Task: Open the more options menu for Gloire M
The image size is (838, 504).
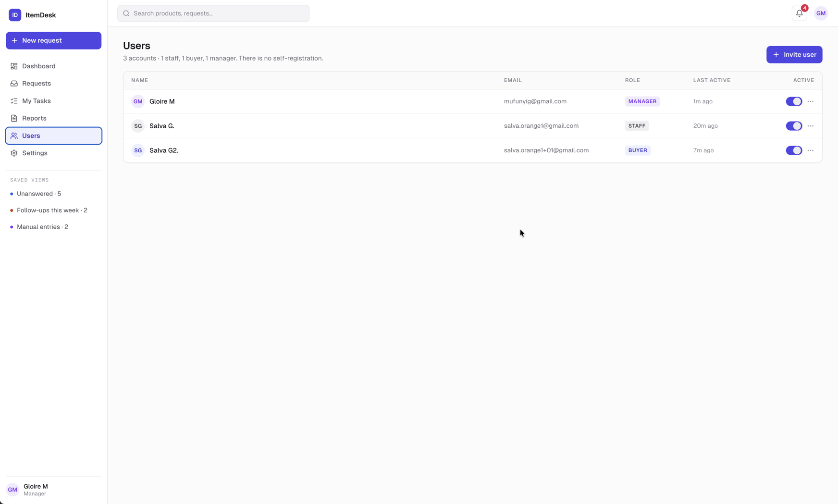Action: (811, 101)
